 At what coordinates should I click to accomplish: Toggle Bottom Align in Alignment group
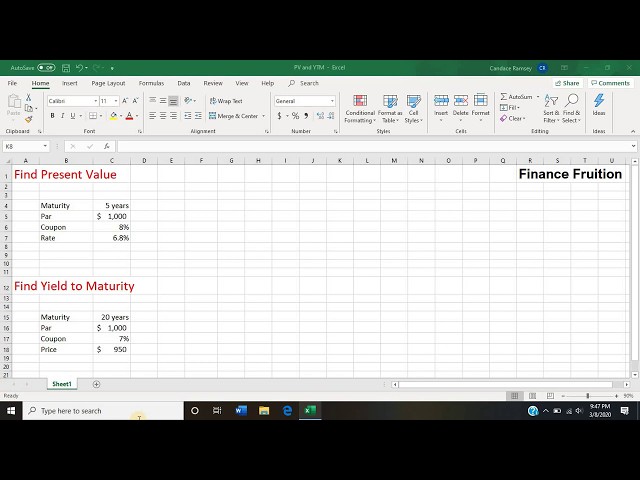coord(173,101)
